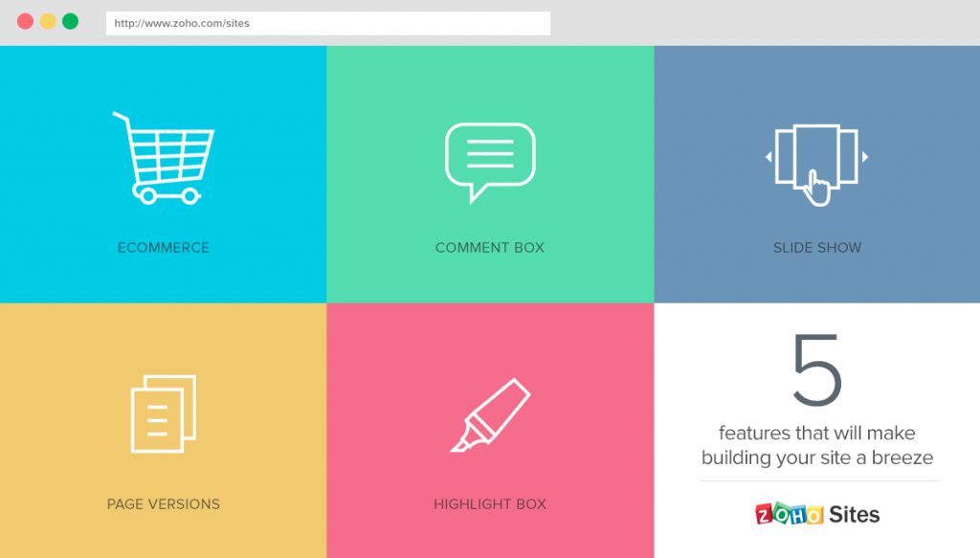The image size is (980, 558).
Task: Open the COMMENT BOX label link
Action: click(490, 248)
